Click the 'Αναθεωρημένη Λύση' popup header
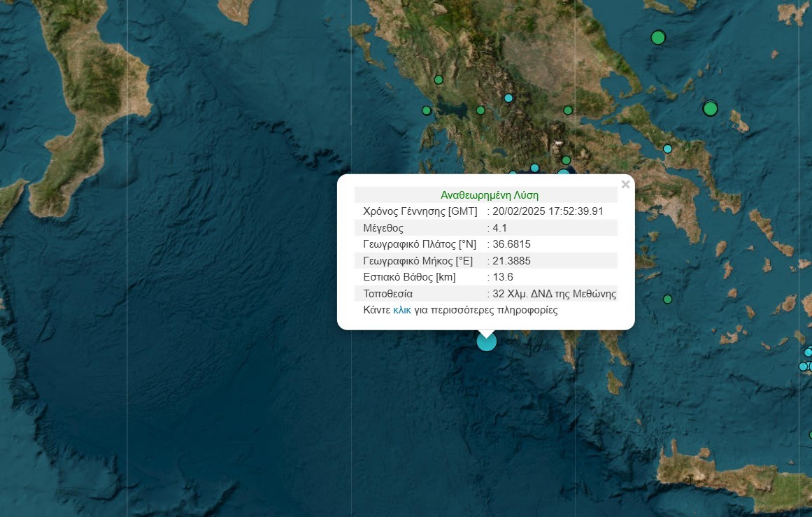 click(x=489, y=195)
